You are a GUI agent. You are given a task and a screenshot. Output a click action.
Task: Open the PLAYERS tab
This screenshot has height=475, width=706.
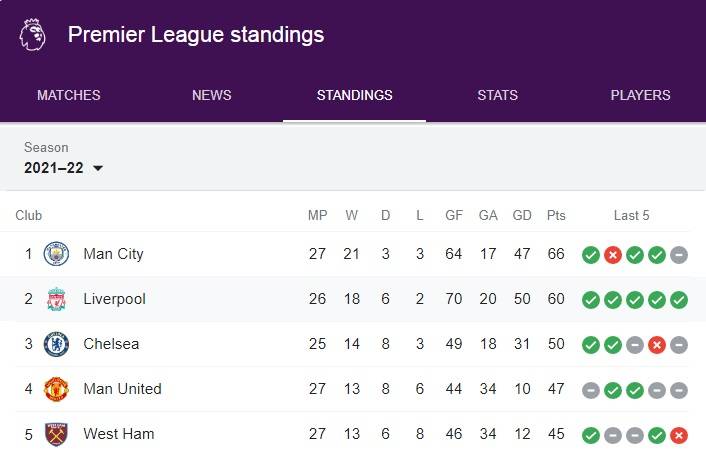pos(640,95)
